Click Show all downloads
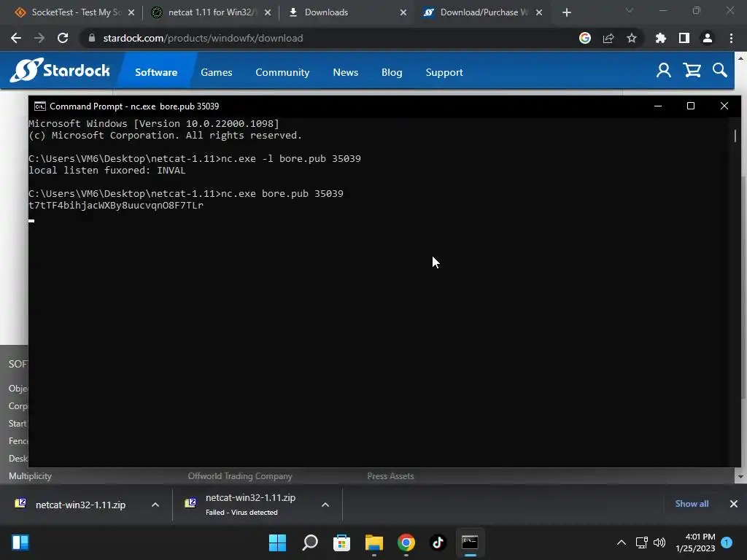 click(692, 504)
